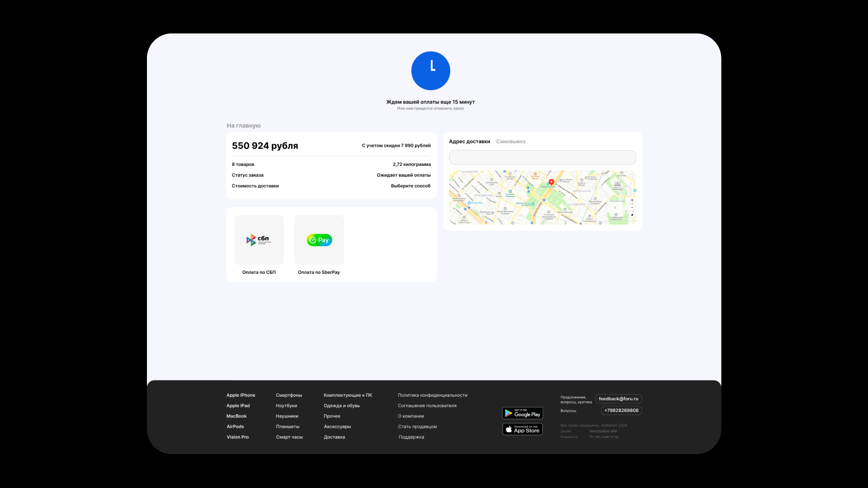Go back via На главную link
Viewport: 868px width, 488px height.
click(x=244, y=126)
